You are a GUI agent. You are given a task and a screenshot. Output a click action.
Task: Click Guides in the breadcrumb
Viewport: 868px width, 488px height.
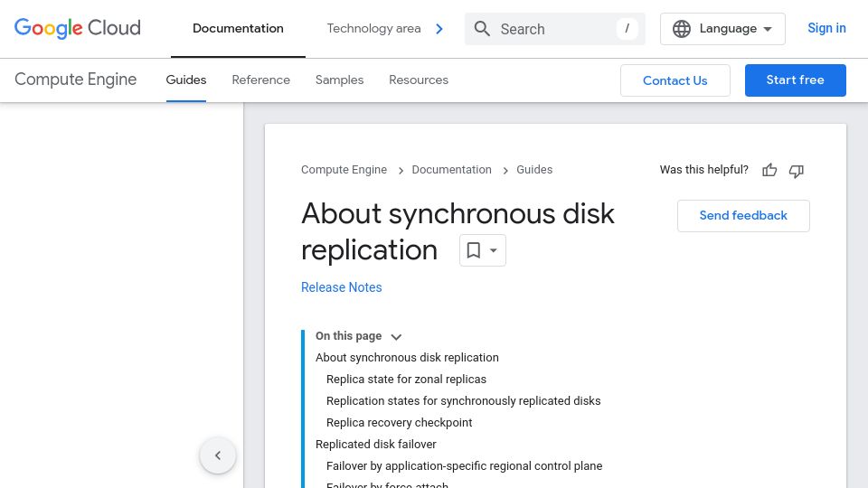(534, 170)
